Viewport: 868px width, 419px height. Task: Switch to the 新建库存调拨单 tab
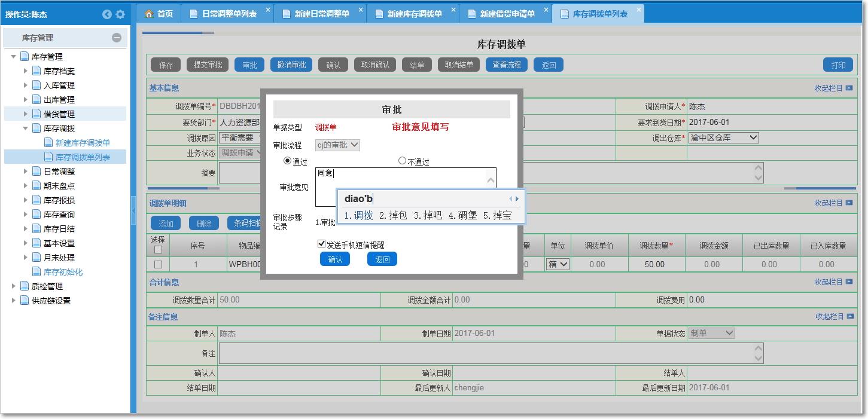click(414, 14)
